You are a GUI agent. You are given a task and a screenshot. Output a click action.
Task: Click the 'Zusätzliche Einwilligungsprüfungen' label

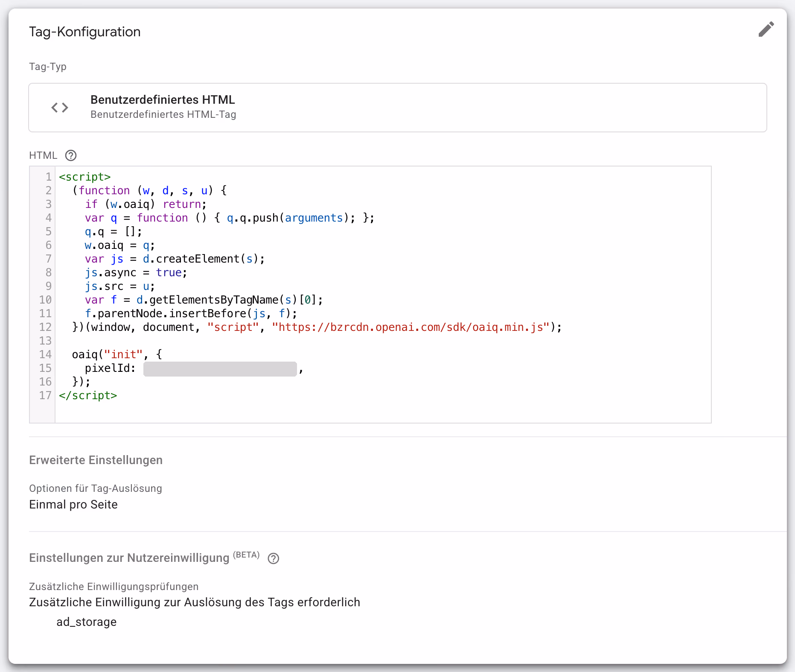pyautogui.click(x=114, y=587)
